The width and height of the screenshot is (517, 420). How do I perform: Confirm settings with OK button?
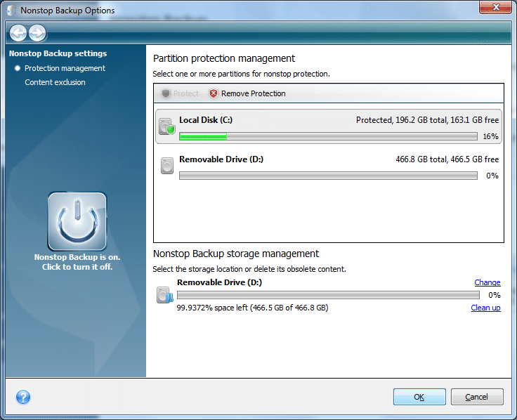tap(419, 397)
